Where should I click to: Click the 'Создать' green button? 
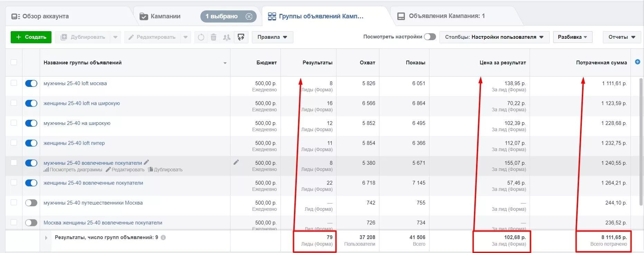31,37
